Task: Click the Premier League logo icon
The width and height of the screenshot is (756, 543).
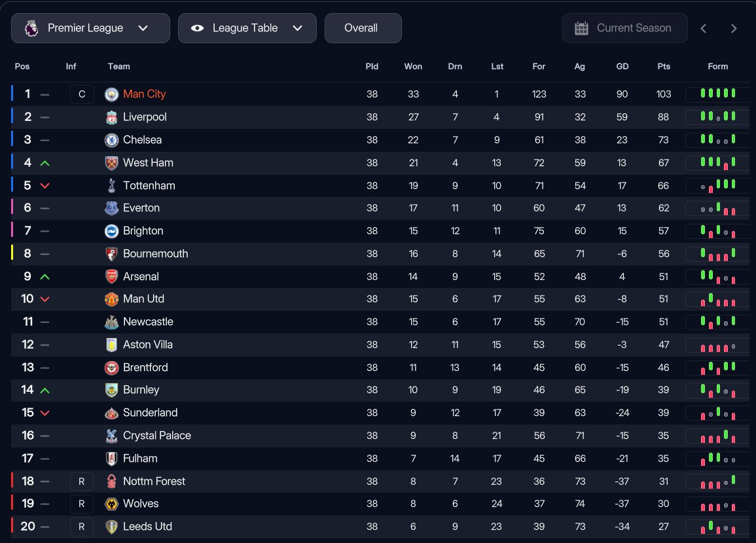Action: (31, 28)
